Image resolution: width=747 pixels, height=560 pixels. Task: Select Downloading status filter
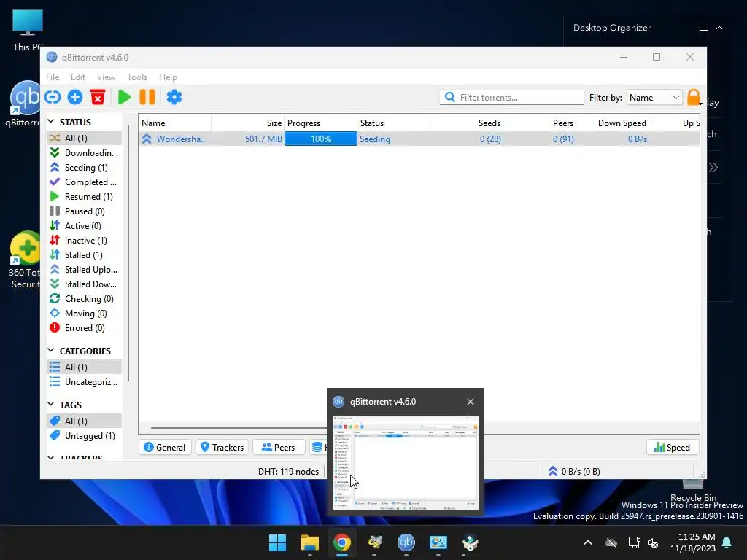coord(85,153)
